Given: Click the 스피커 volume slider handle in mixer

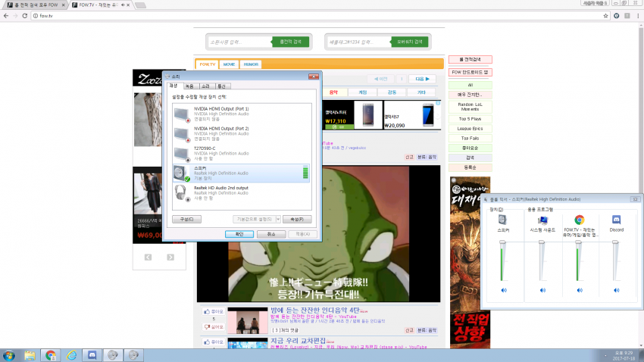Looking at the screenshot, I should tap(502, 242).
